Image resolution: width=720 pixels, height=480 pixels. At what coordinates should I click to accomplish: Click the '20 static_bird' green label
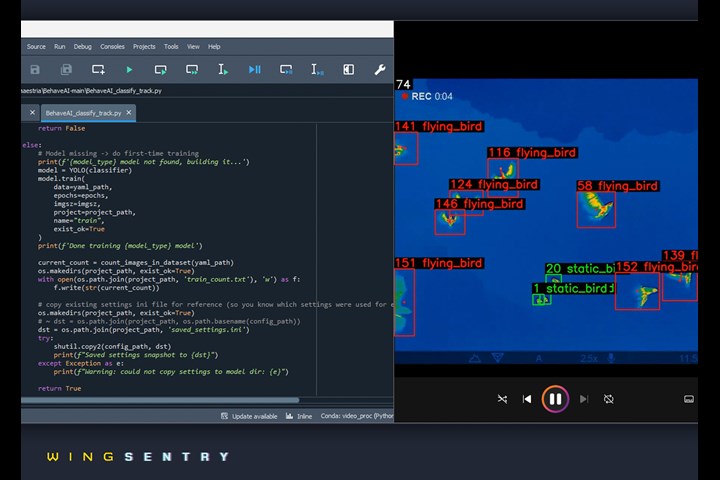(580, 269)
